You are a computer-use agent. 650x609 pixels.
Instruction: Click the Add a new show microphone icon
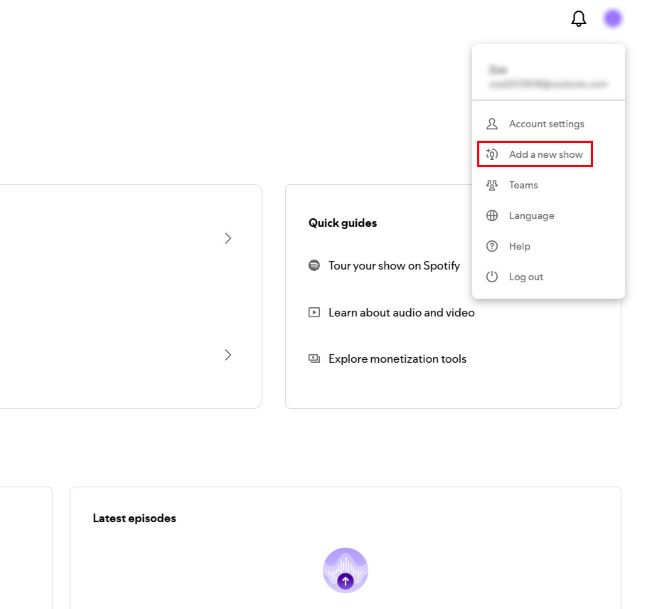(x=492, y=154)
